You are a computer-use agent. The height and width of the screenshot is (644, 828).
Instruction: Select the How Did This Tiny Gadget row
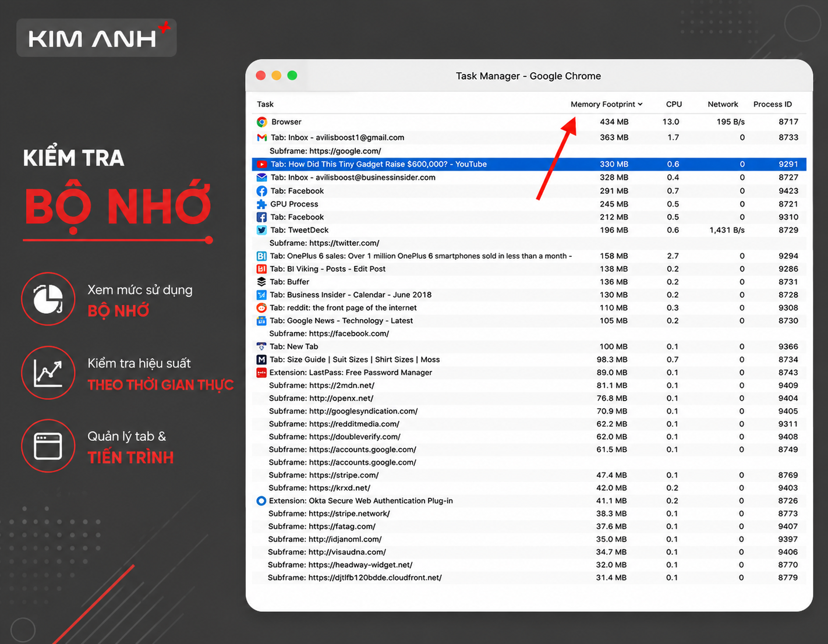(x=529, y=164)
